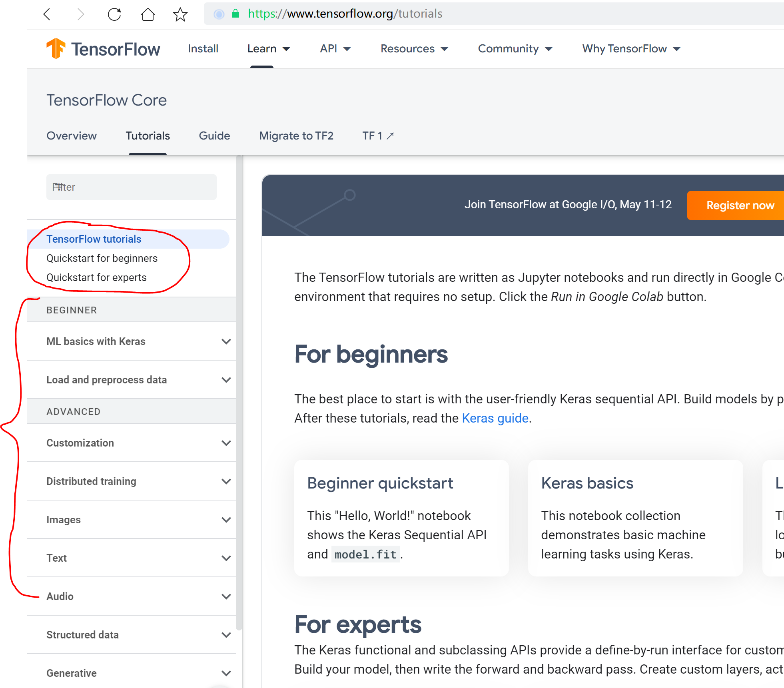Expand the Distributed training section

click(x=132, y=481)
